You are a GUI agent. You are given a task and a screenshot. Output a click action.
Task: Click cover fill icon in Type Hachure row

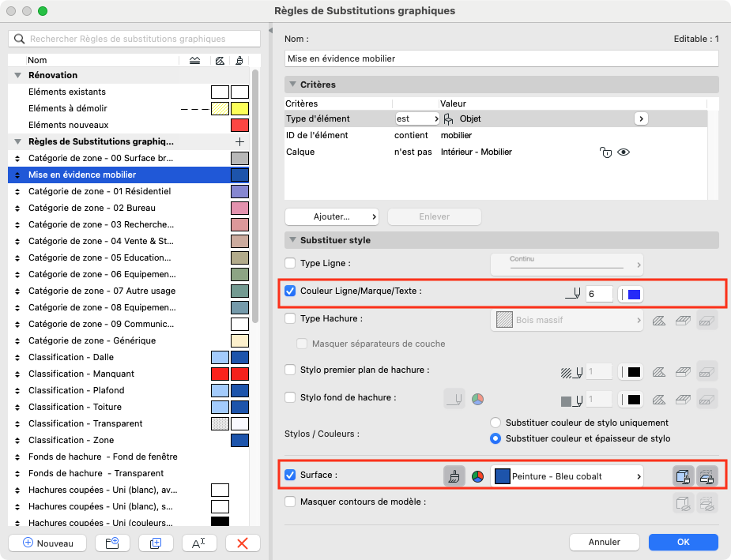coord(683,321)
